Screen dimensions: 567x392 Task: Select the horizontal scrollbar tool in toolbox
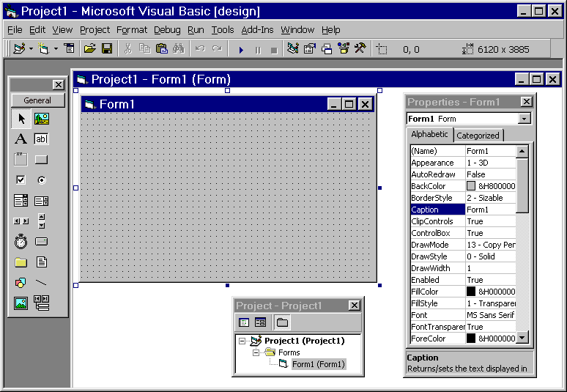coord(21,221)
